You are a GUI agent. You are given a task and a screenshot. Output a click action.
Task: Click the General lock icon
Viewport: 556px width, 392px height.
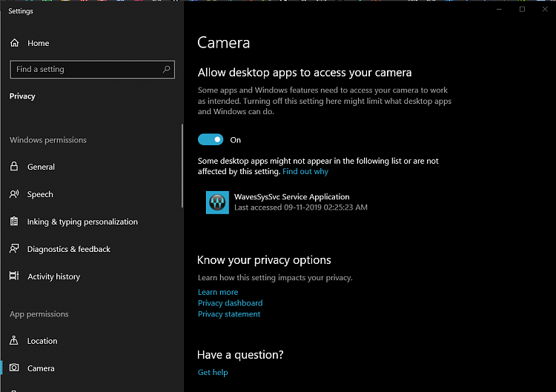point(14,167)
